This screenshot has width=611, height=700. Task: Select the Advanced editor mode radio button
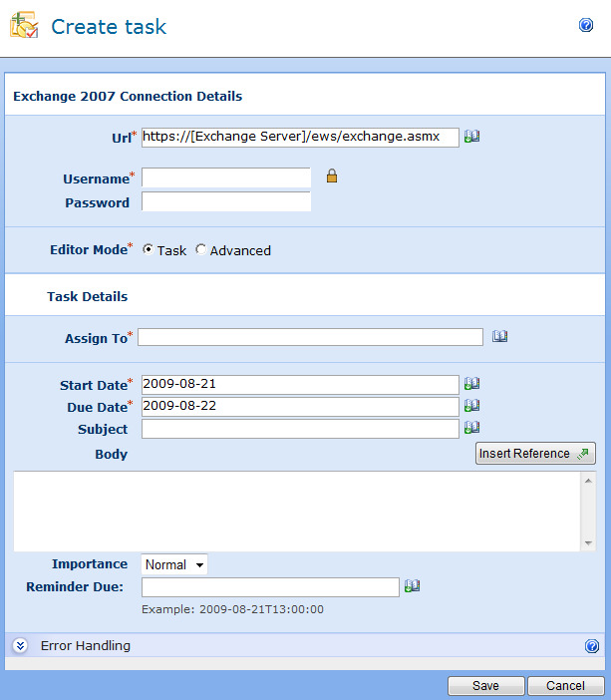pyautogui.click(x=201, y=250)
